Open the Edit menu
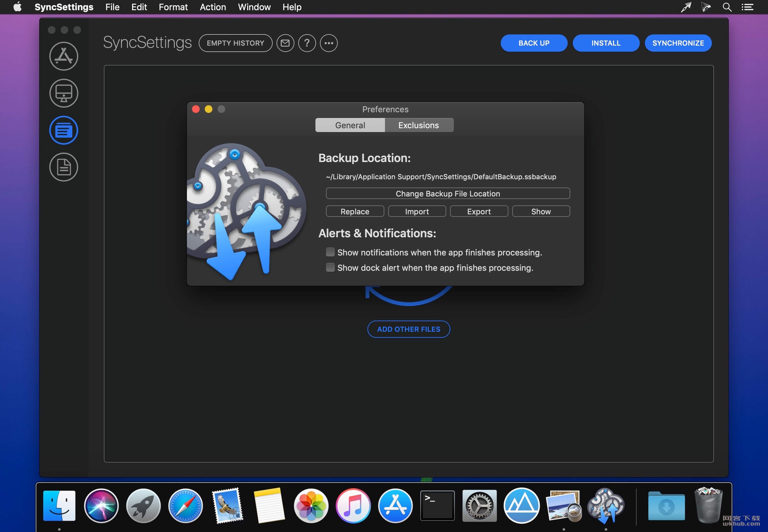The height and width of the screenshot is (532, 768). [139, 7]
